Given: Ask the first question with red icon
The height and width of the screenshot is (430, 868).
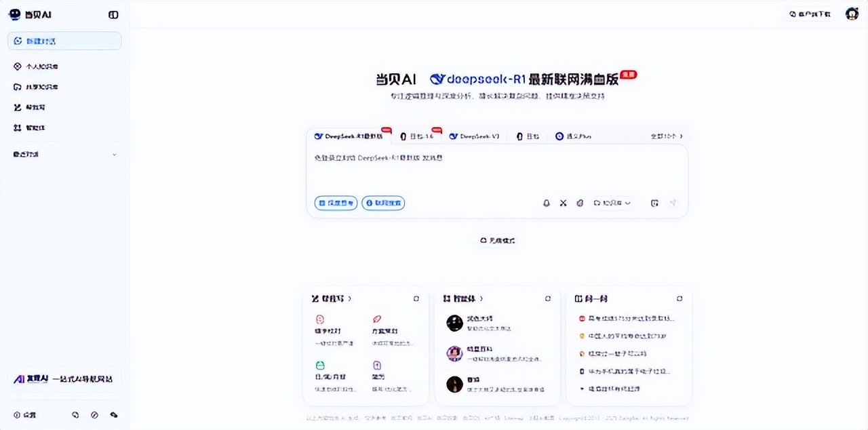Looking at the screenshot, I should click(627, 318).
